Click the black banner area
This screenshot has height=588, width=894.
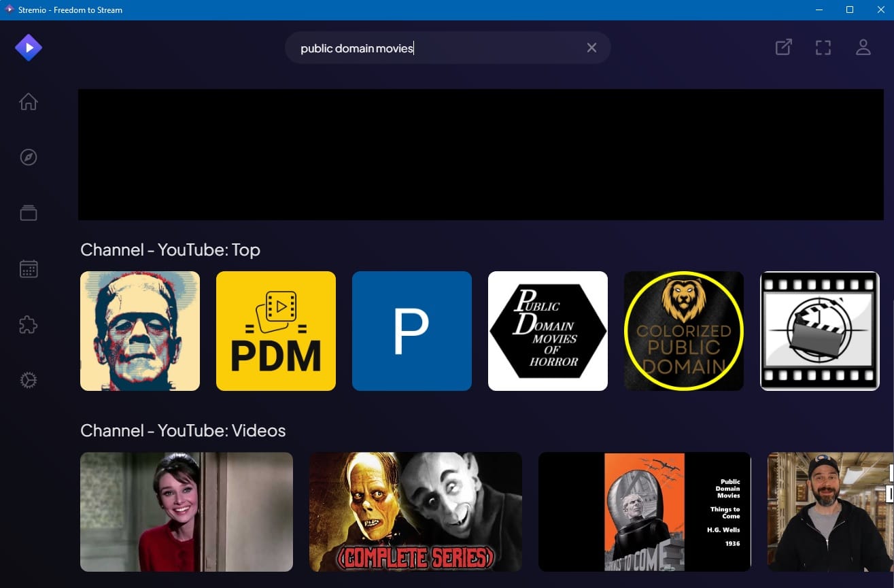coord(481,154)
